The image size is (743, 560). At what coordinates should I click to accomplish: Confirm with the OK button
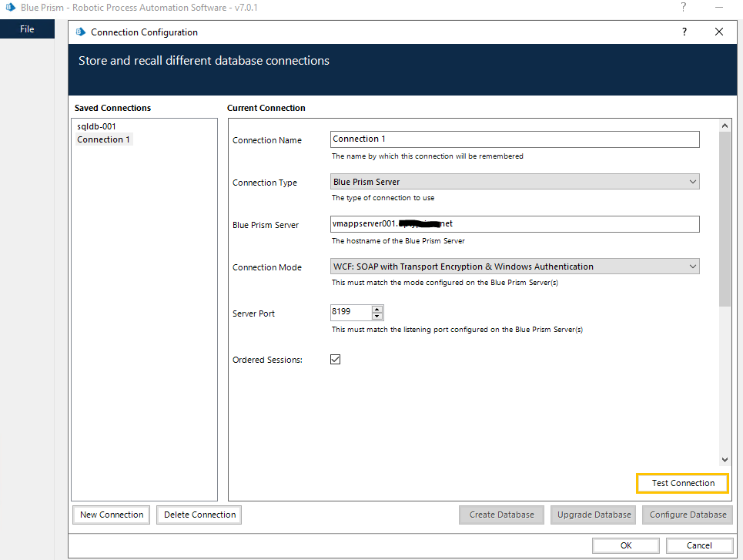(626, 545)
